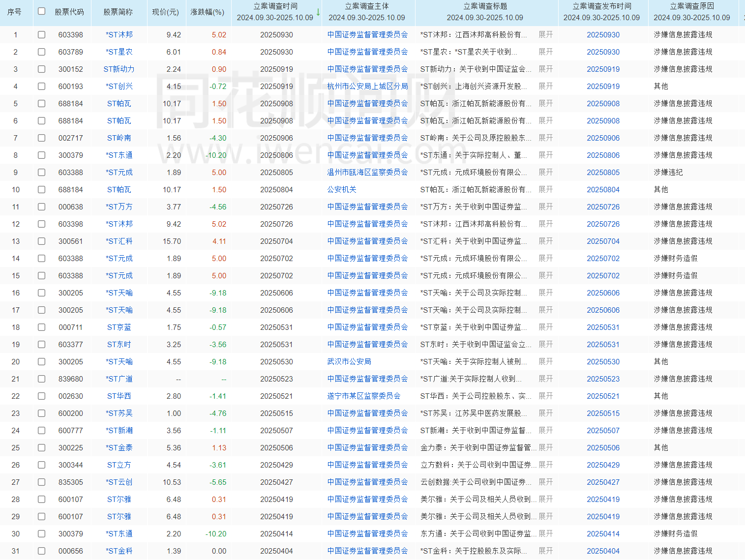Screen dimensions: 745x560
Task: Check the checkbox for 000656 *ST金科
Action: pyautogui.click(x=41, y=551)
